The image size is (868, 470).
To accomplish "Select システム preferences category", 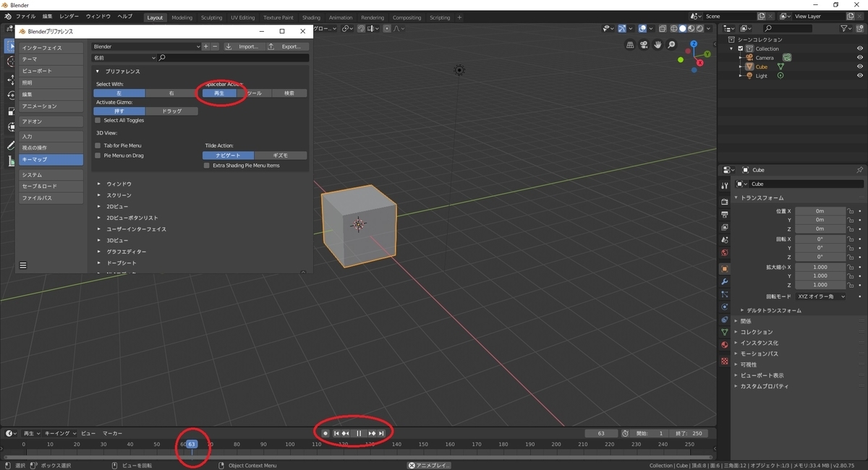I will (51, 175).
